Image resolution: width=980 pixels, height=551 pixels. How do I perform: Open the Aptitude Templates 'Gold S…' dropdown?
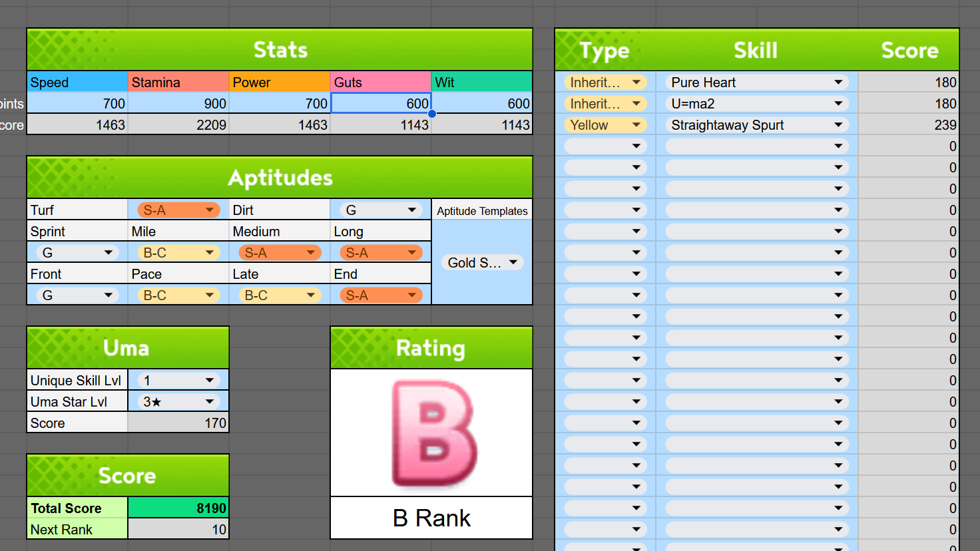482,263
